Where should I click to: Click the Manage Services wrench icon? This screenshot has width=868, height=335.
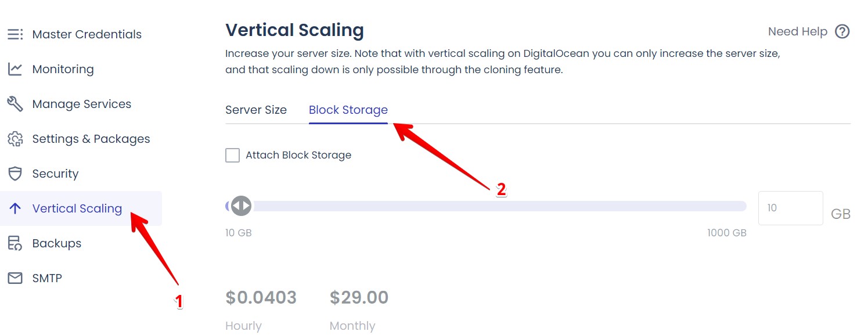(x=15, y=103)
